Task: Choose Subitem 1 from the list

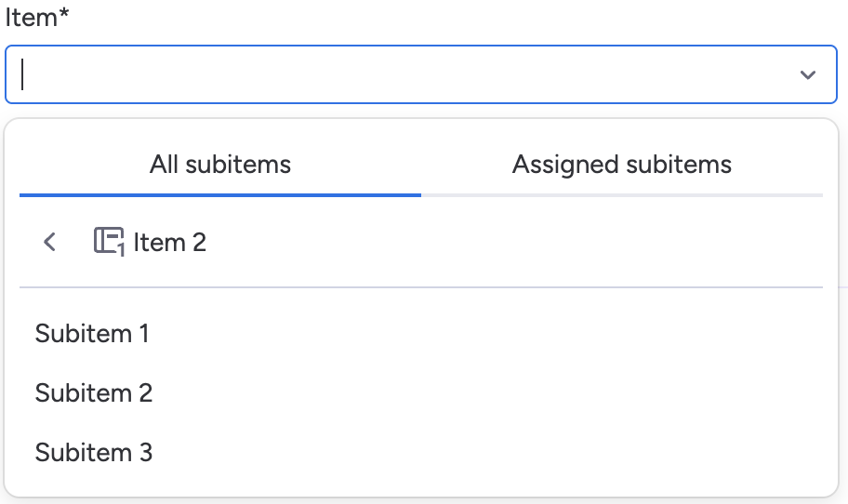Action: coord(92,334)
